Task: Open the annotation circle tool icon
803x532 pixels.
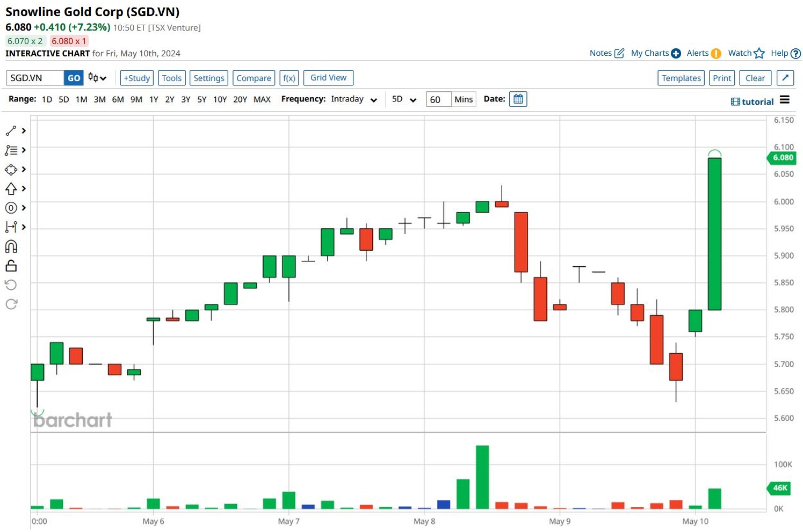Action: click(11, 208)
